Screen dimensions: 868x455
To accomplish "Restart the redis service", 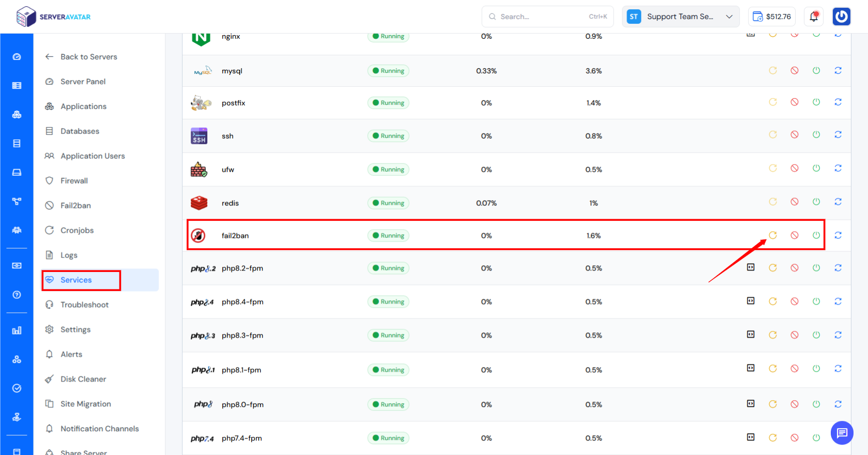I will (x=773, y=202).
